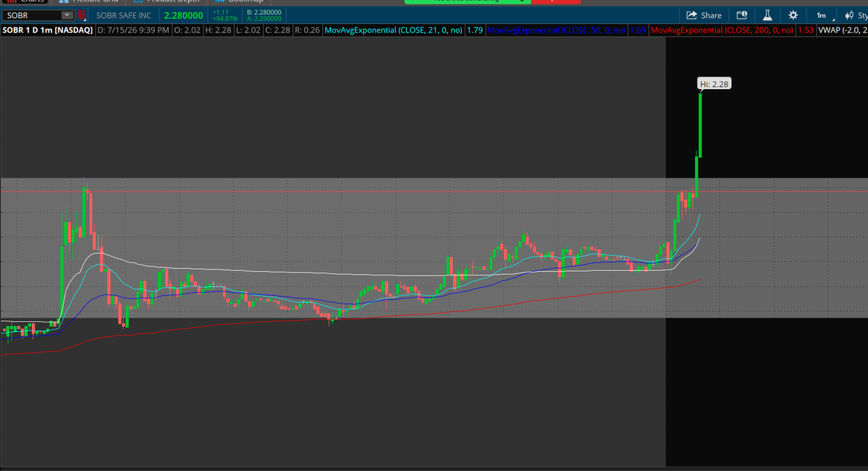
Task: Click the bid B: 2.280000 value
Action: pyautogui.click(x=264, y=12)
